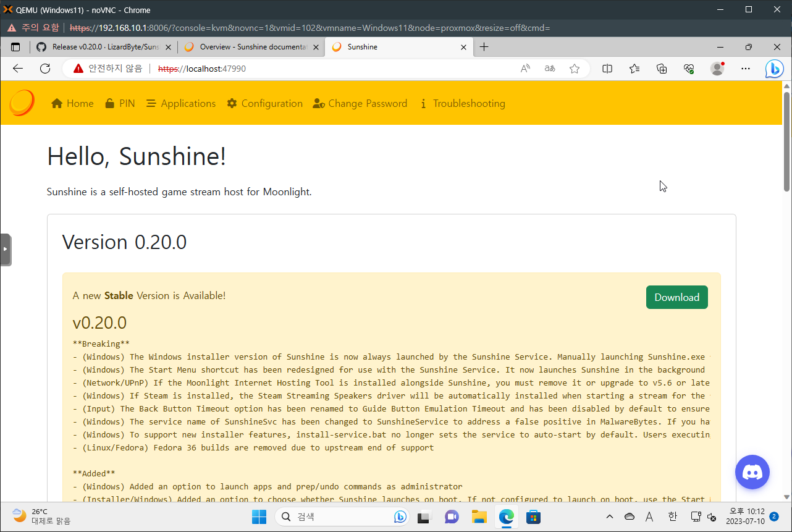The image size is (792, 532).
Task: Open Edge split screen icon
Action: coord(607,69)
